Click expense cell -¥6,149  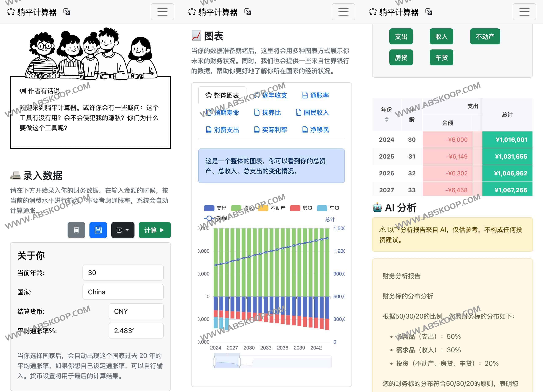(x=447, y=156)
